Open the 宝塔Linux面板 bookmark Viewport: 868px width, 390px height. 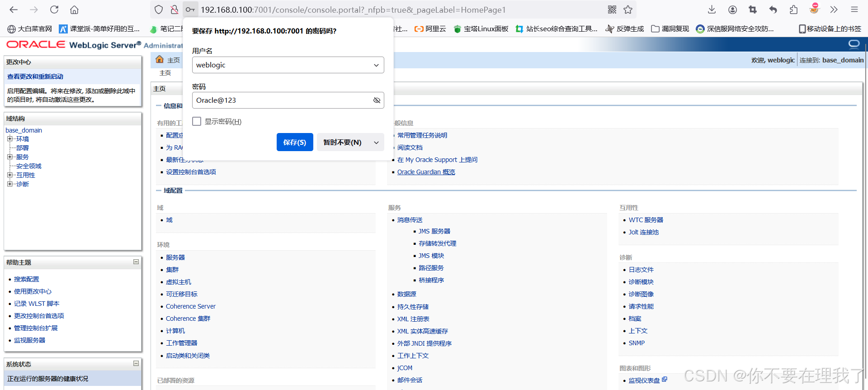click(481, 29)
